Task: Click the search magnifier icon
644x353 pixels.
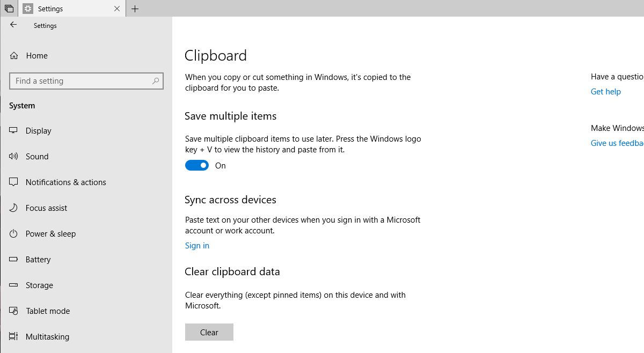Action: pyautogui.click(x=156, y=81)
